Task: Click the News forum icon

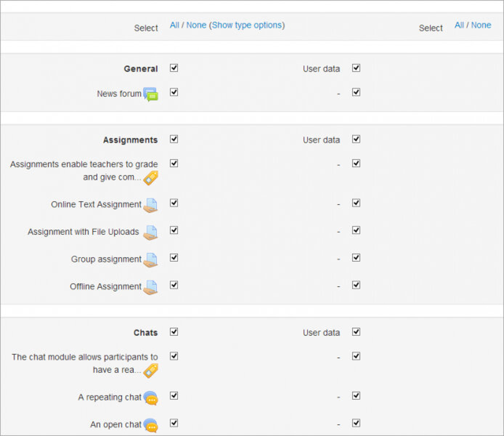Action: [x=150, y=94]
